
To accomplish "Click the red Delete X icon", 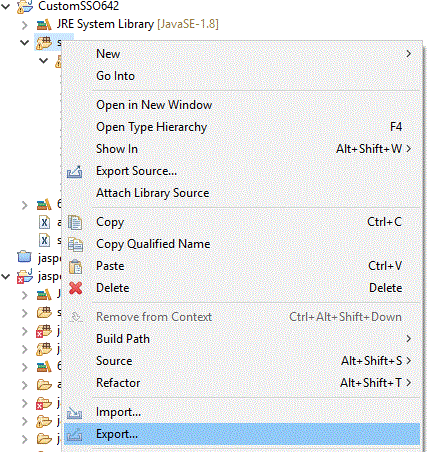I will [76, 288].
